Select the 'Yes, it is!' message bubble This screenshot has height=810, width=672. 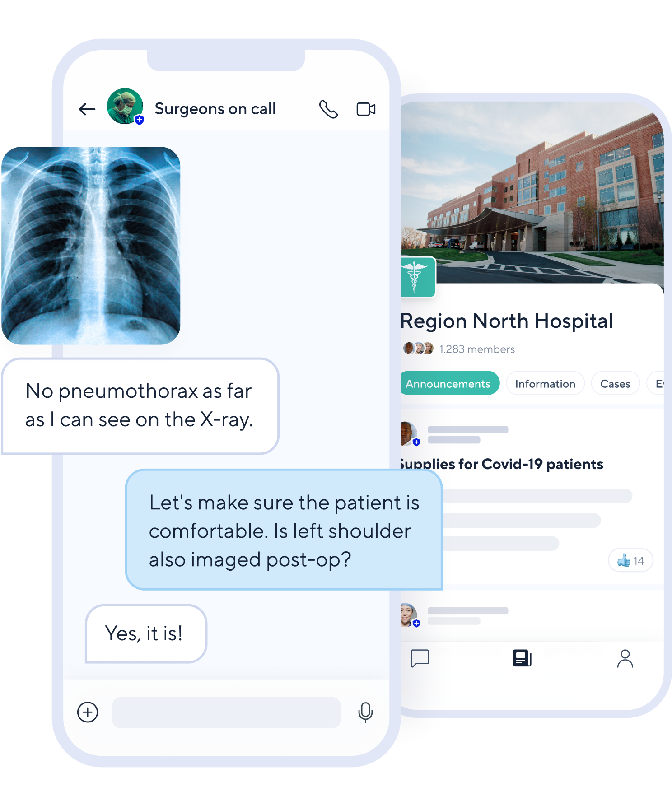point(146,633)
